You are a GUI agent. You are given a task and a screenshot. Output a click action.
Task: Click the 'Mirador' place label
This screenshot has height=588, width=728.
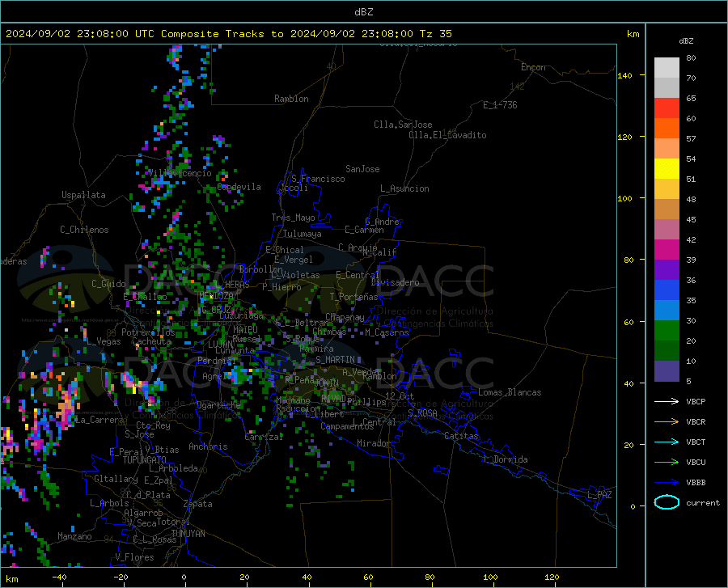point(374,443)
